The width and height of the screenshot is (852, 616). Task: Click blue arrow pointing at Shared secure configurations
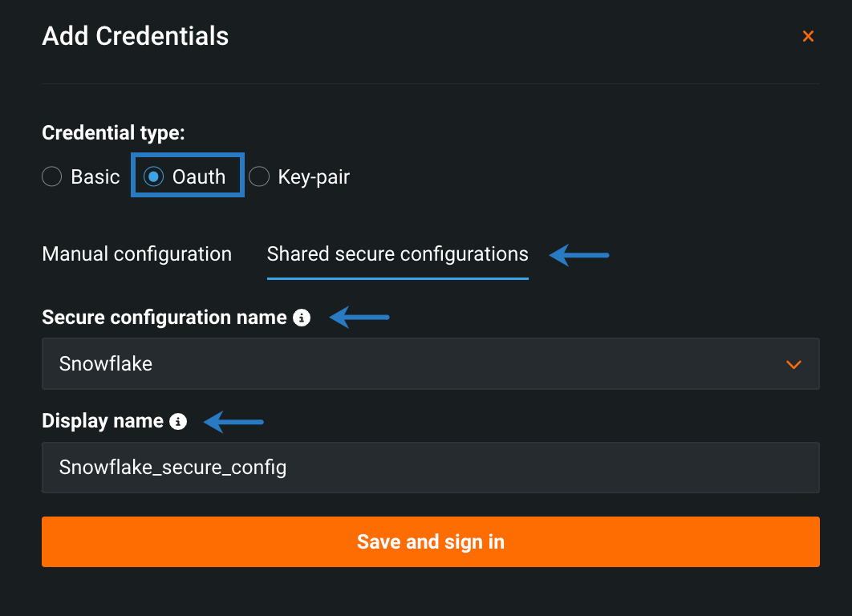pos(579,256)
